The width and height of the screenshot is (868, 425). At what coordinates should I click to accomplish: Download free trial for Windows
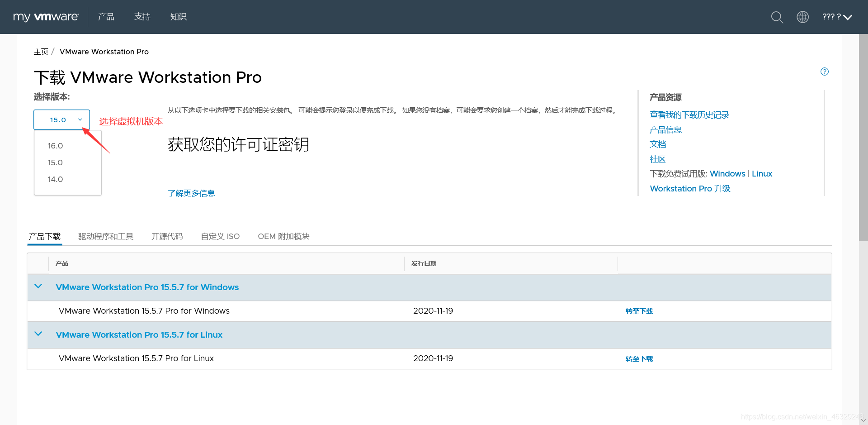727,174
